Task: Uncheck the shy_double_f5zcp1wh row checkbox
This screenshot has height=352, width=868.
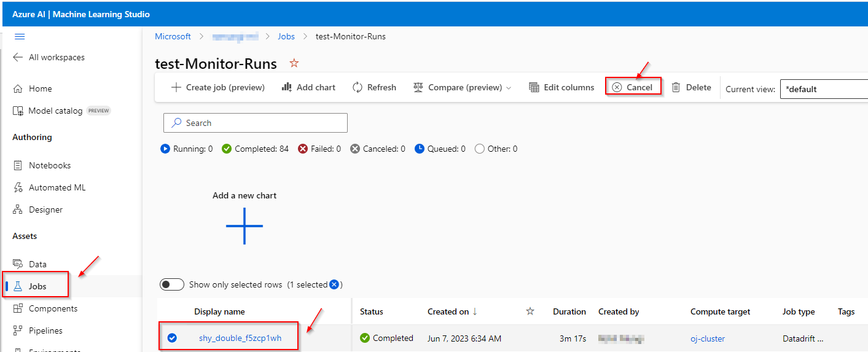Action: [172, 338]
